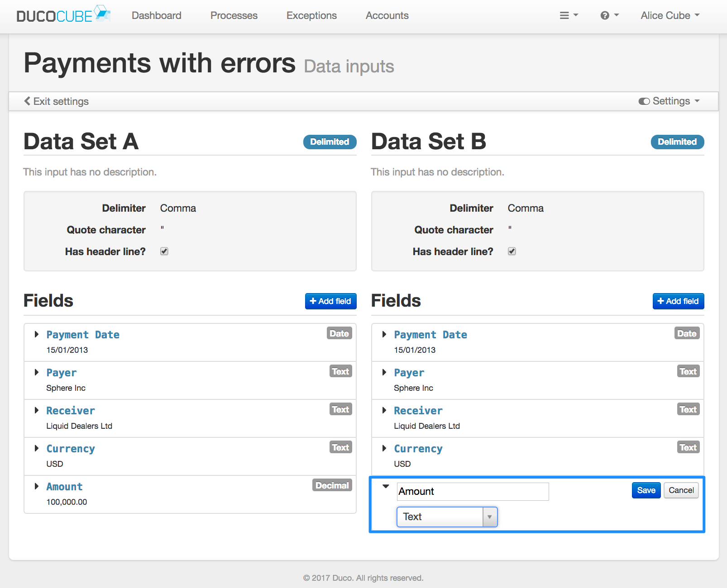Viewport: 727px width, 588px height.
Task: Expand Payment Date field in Data Set A
Action: pos(37,334)
